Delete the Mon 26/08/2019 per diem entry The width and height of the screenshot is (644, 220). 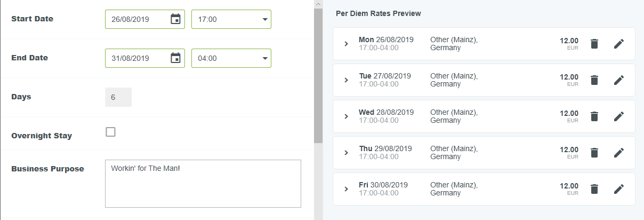pyautogui.click(x=594, y=44)
